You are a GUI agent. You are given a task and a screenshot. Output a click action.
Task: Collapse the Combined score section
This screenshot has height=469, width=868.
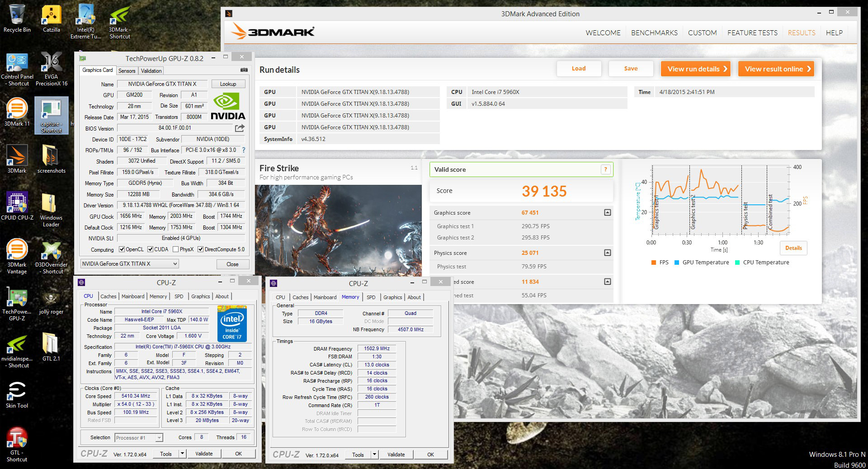click(608, 281)
